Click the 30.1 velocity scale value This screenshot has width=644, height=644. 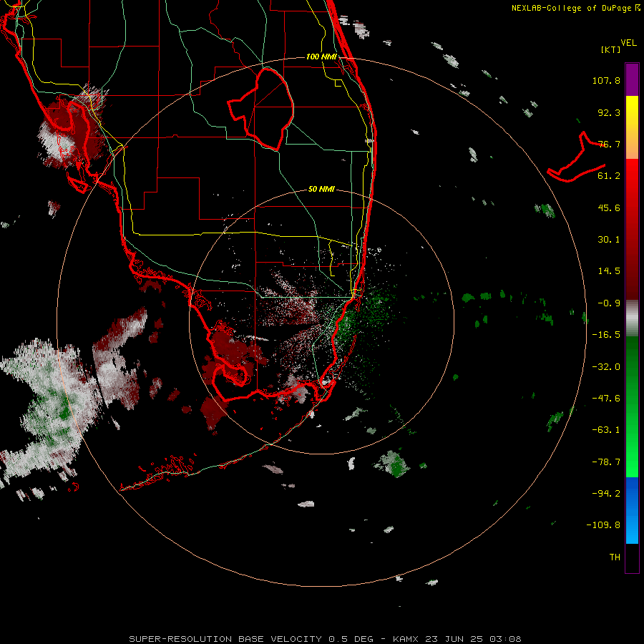609,240
